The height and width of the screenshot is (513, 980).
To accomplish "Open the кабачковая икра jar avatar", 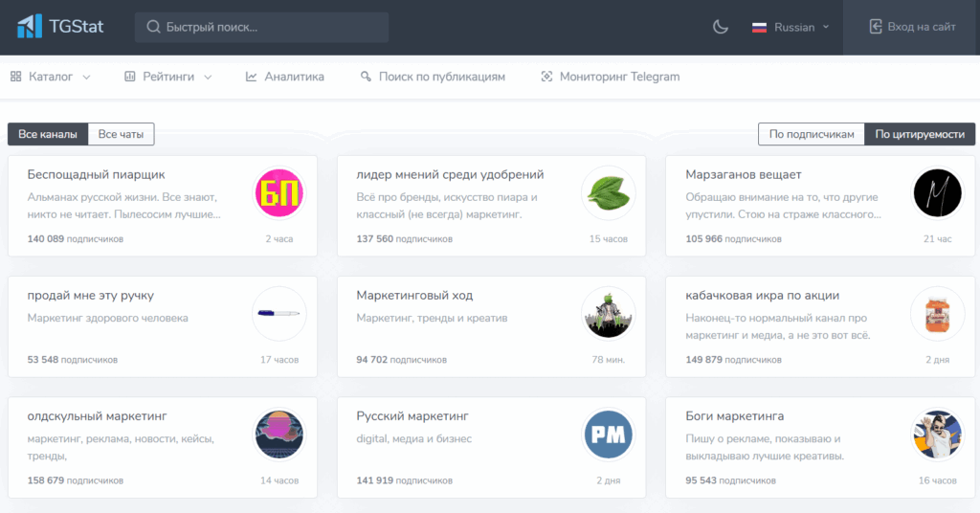I will (938, 314).
